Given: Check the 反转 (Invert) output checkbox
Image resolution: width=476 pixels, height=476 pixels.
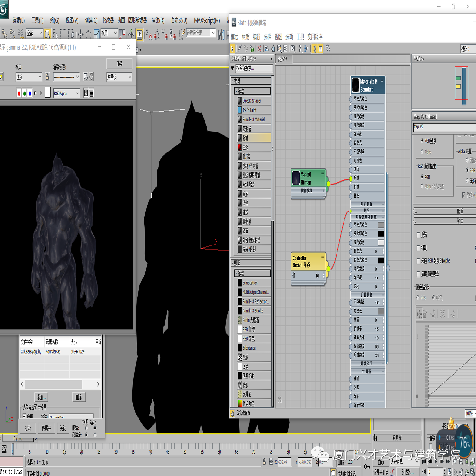Looking at the screenshot, I should (x=419, y=234).
